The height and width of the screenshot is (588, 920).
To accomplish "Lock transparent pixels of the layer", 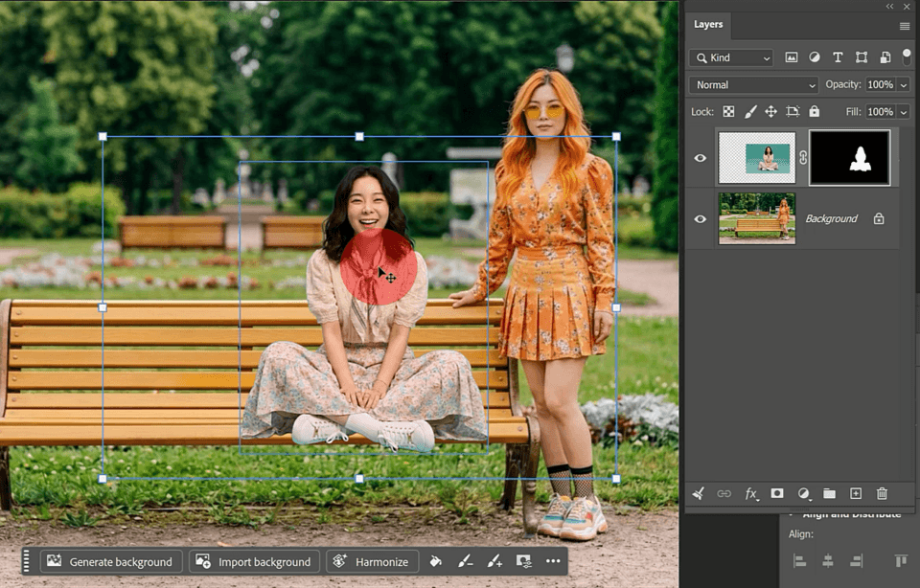I will point(728,111).
